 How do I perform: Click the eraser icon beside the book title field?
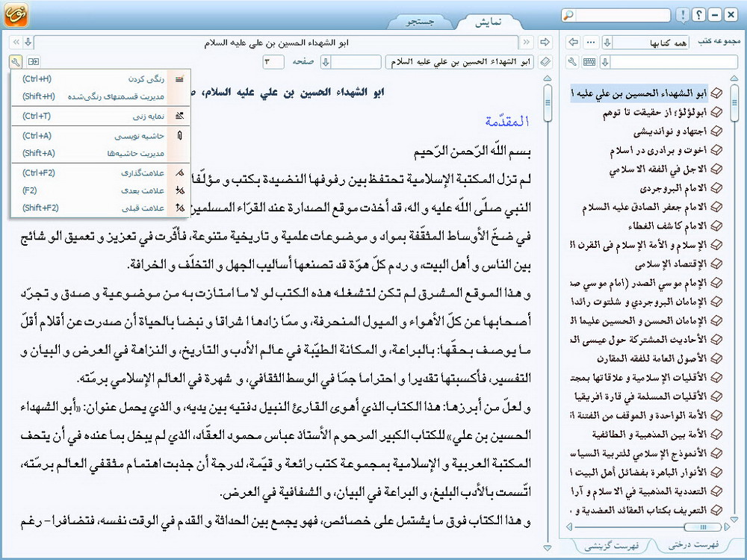click(x=546, y=62)
